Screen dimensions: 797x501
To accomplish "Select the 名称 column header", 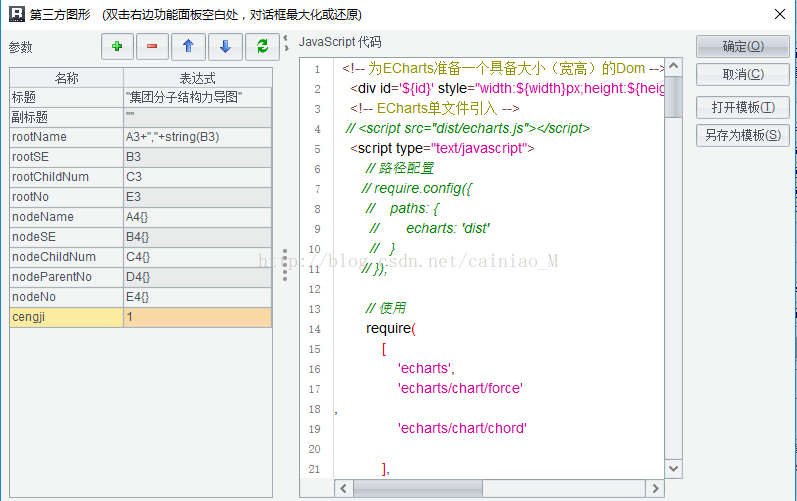I will tap(67, 78).
